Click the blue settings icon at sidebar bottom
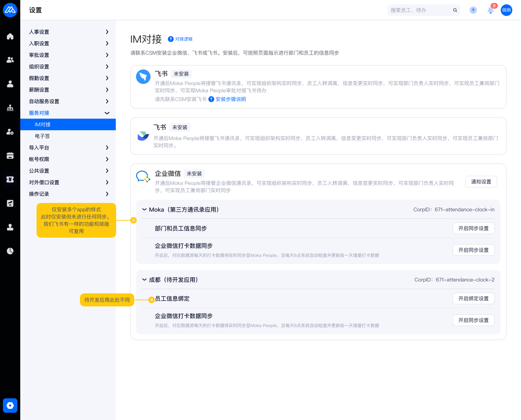The width and height of the screenshot is (521, 420). 10,406
